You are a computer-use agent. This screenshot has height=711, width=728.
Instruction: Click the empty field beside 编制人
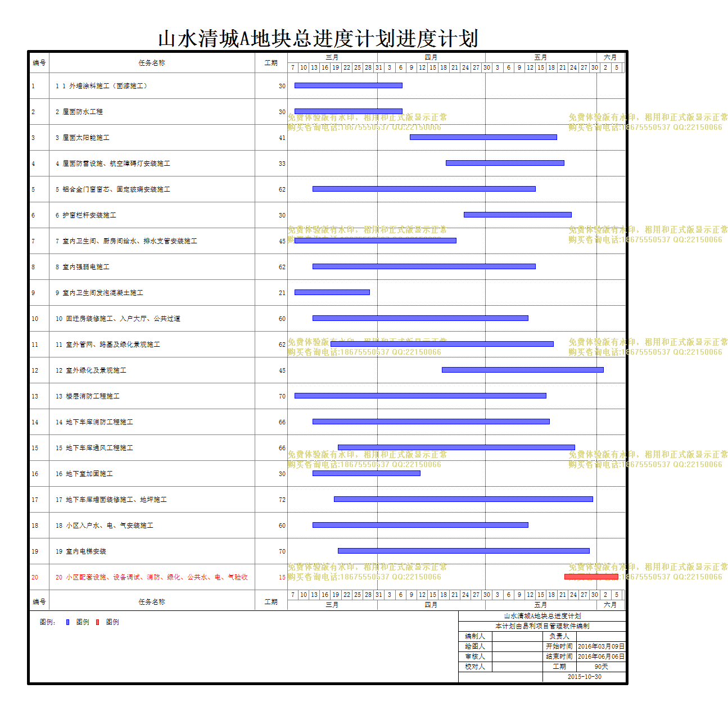(517, 636)
